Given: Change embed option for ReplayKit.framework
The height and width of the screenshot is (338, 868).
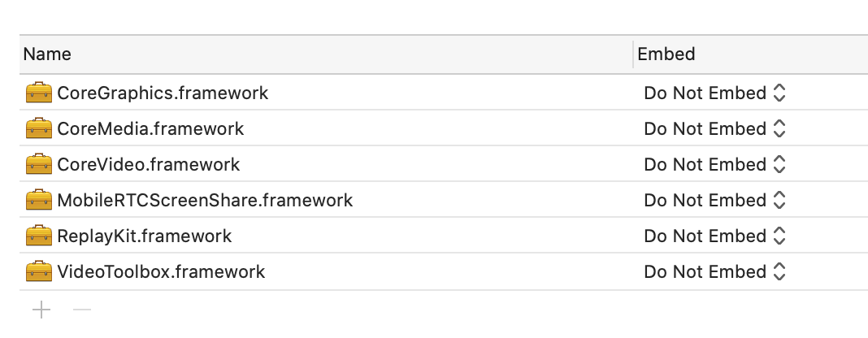Looking at the screenshot, I should tap(714, 236).
